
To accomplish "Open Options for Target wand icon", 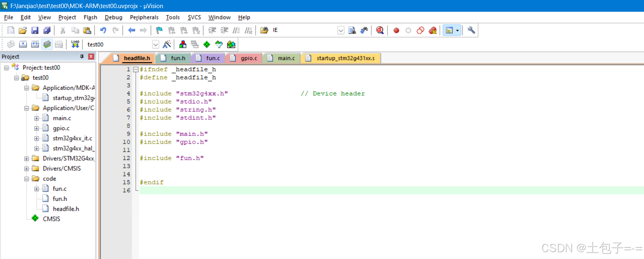I will click(167, 44).
